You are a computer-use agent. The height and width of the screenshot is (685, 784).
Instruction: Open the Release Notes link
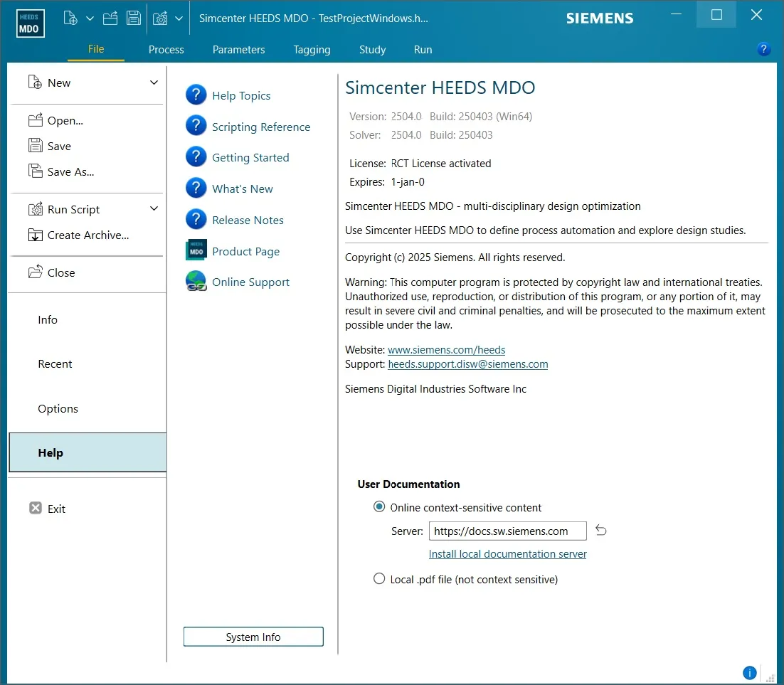[x=248, y=220]
